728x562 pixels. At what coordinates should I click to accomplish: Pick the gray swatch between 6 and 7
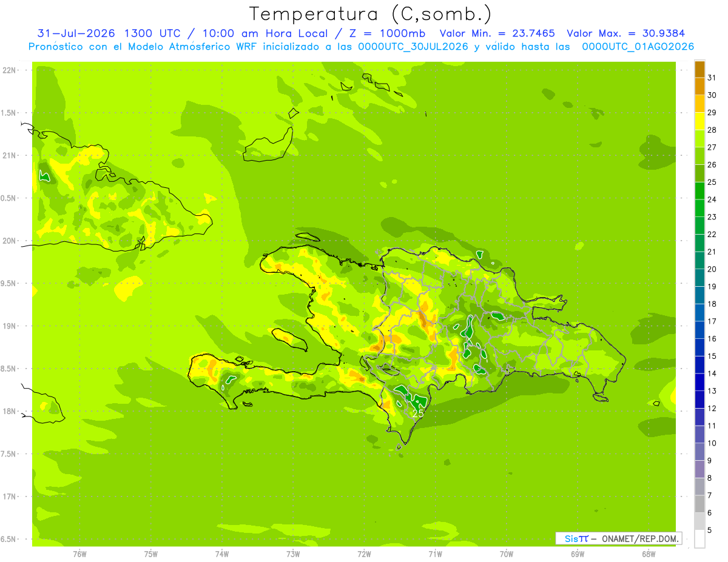(x=699, y=504)
